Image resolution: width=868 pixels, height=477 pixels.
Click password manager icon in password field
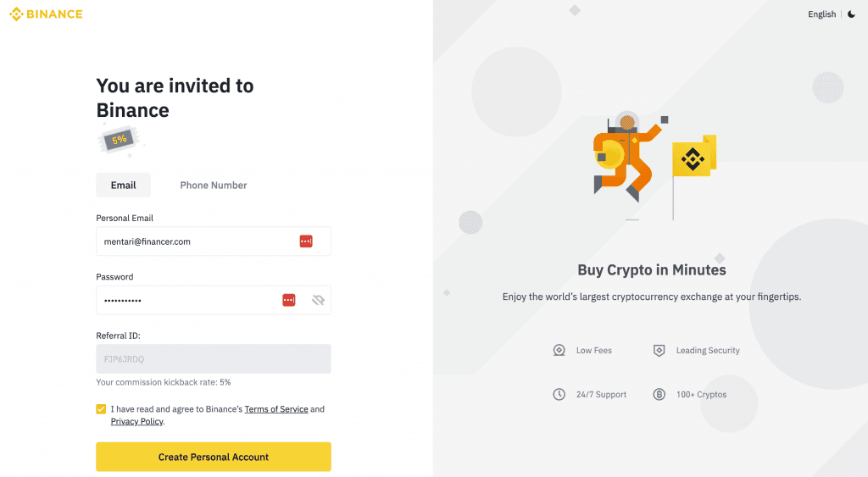click(289, 300)
